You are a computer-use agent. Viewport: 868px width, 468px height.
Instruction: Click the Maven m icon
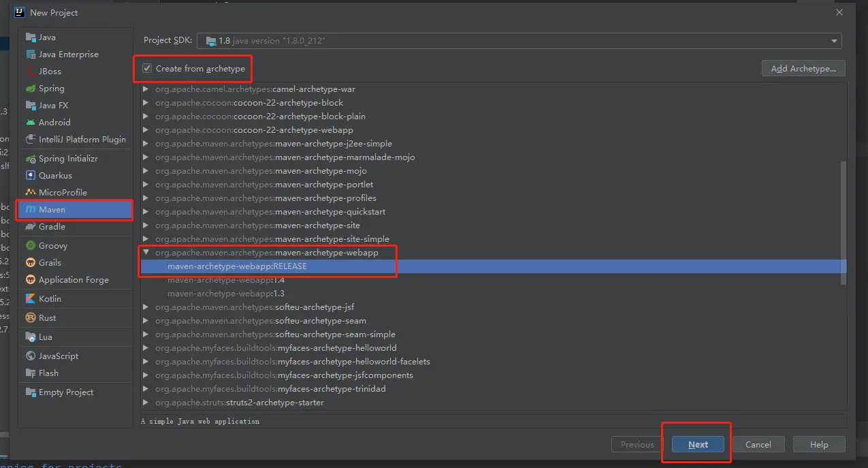pos(31,210)
